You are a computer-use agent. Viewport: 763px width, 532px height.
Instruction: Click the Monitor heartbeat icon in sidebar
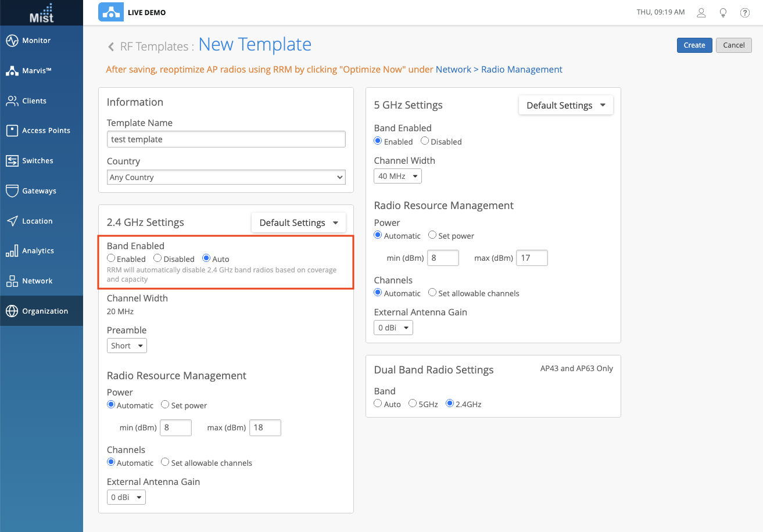pyautogui.click(x=12, y=41)
